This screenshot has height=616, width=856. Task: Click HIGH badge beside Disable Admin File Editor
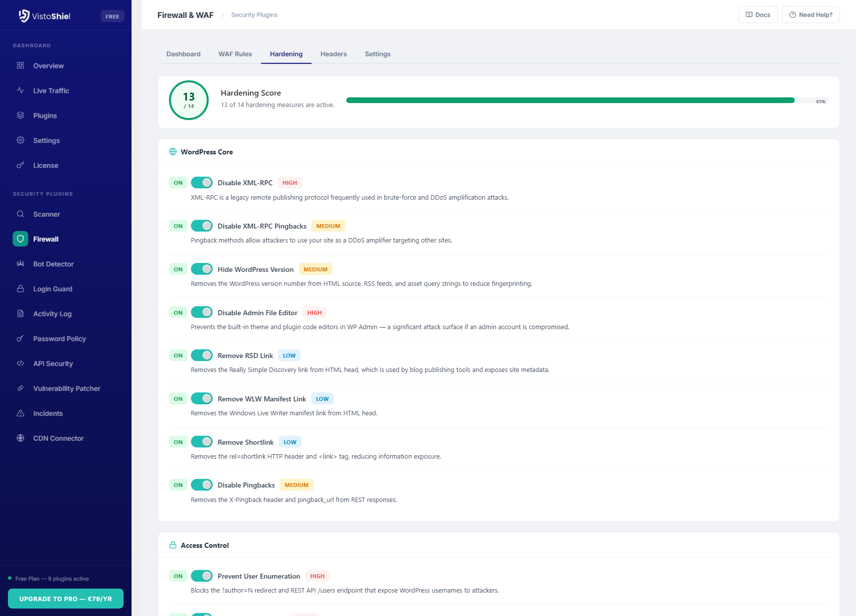point(314,313)
